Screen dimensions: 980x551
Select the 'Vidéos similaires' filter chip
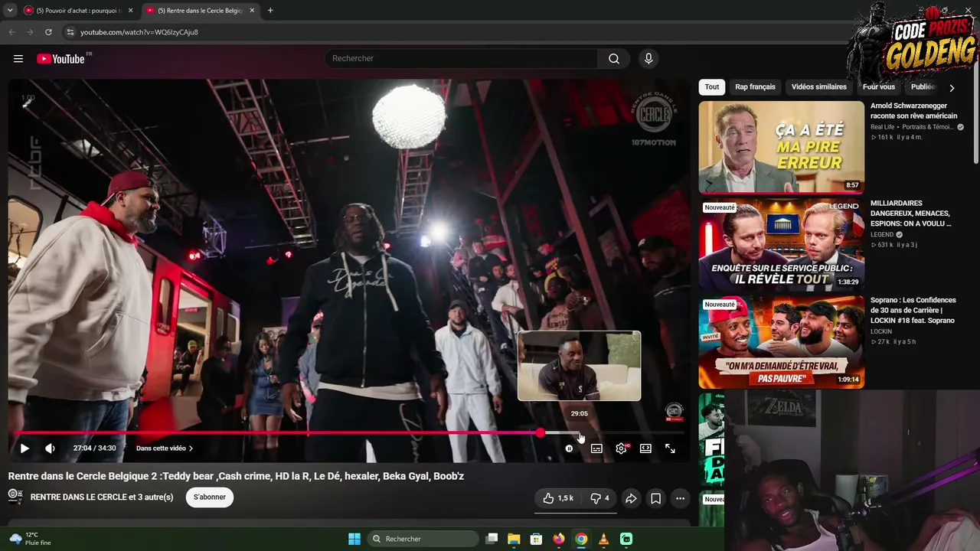819,87
